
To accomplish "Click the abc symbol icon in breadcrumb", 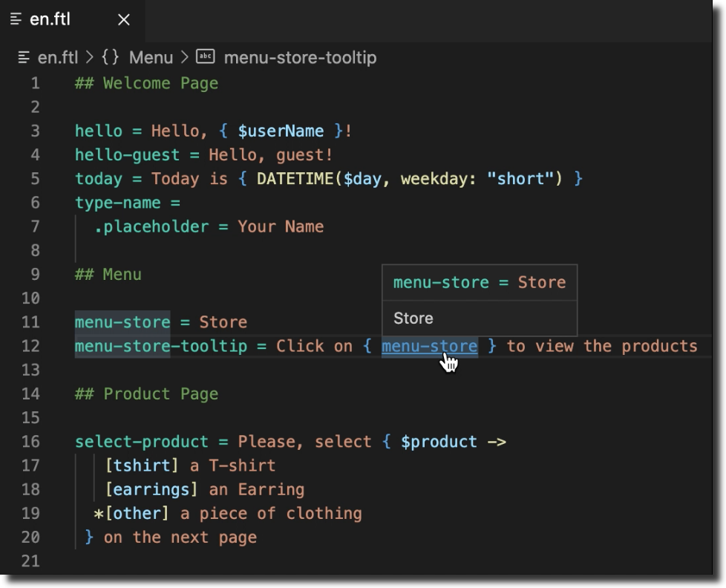I will coord(205,56).
